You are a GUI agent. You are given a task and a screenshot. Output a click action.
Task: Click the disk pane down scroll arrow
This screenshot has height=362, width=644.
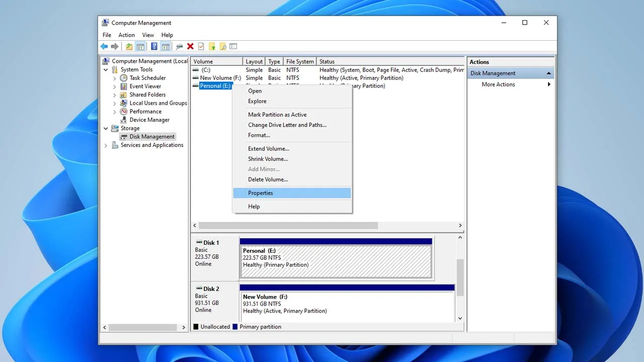(x=460, y=318)
